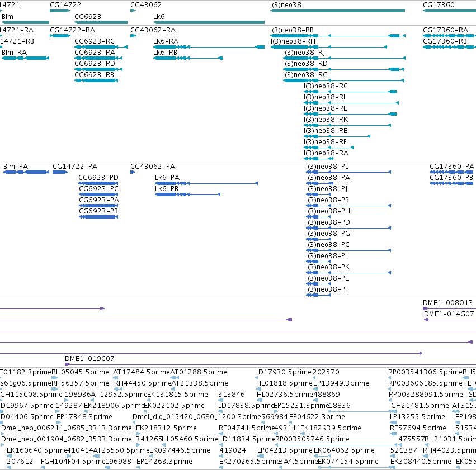Open transcript CG14722-RA label
The width and height of the screenshot is (476, 470).
coord(73,30)
